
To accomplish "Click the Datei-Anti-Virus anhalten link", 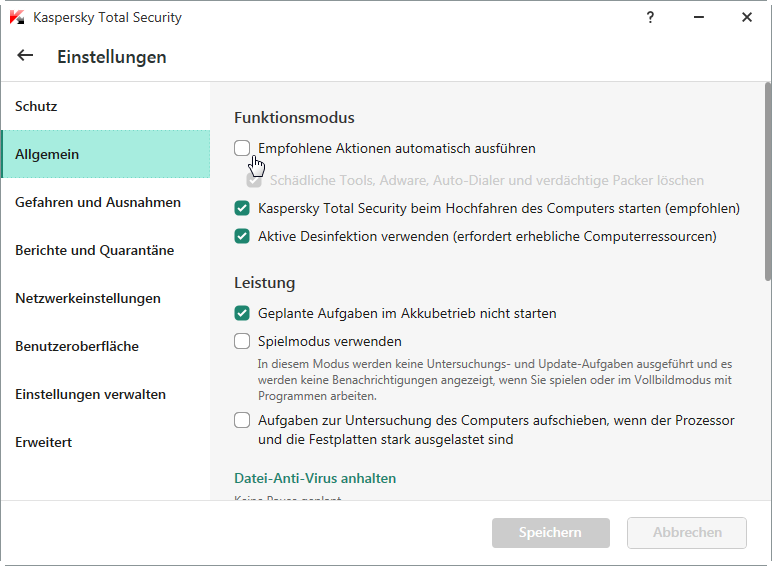I will 315,478.
